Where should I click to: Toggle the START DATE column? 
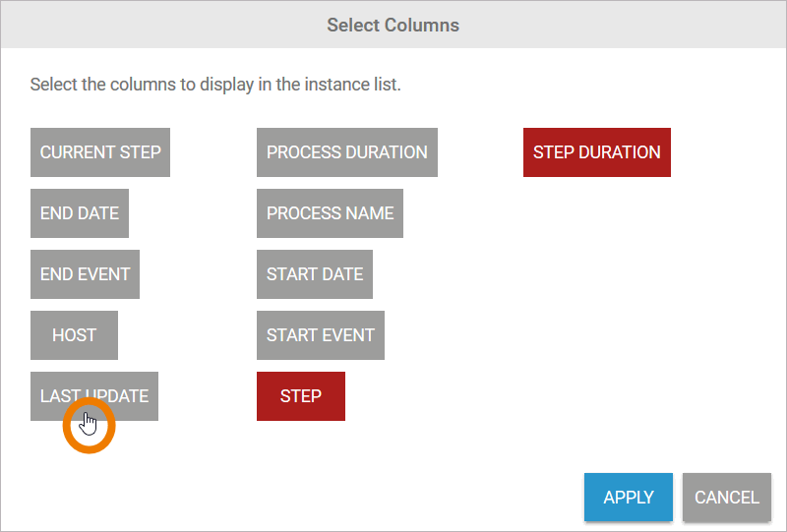(315, 274)
